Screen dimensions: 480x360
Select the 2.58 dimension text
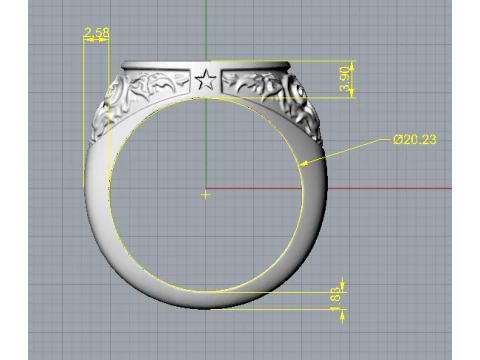click(96, 33)
